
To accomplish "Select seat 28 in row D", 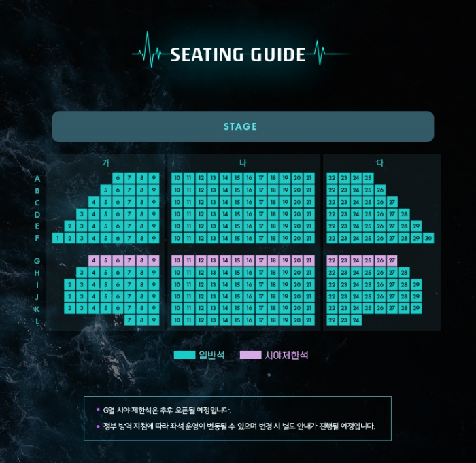I will (405, 214).
